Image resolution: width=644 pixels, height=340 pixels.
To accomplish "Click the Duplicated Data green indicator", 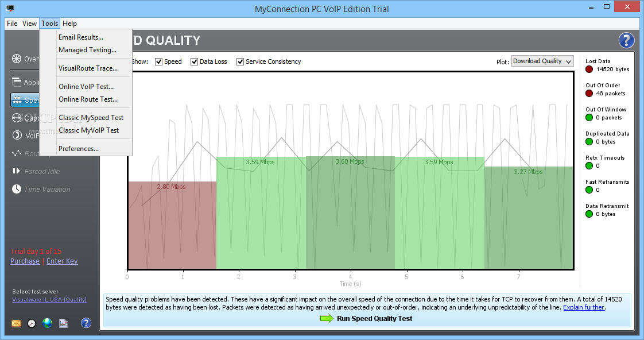I will 589,142.
